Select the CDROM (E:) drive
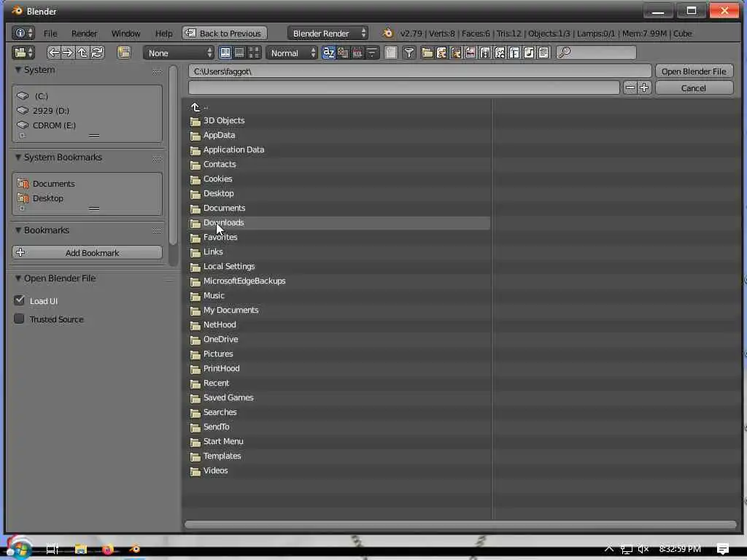Viewport: 747px width, 560px height. [88, 125]
